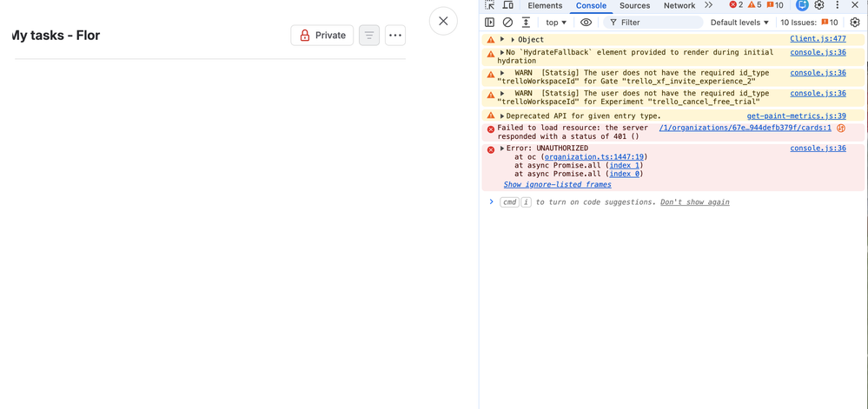Click the console prompt input line
The height and width of the screenshot is (409, 868).
click(x=673, y=202)
